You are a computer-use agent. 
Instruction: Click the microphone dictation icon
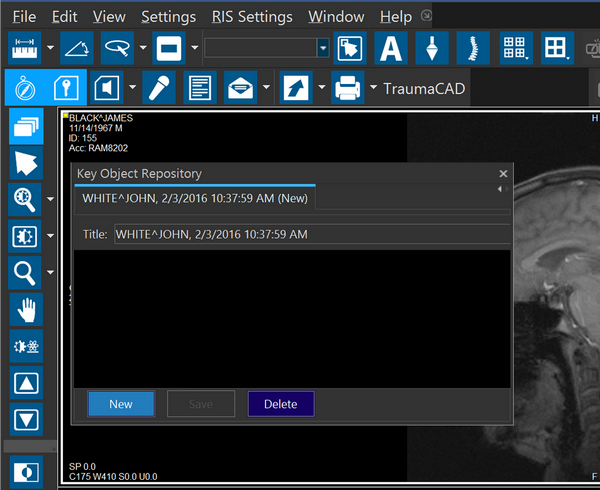[x=157, y=89]
